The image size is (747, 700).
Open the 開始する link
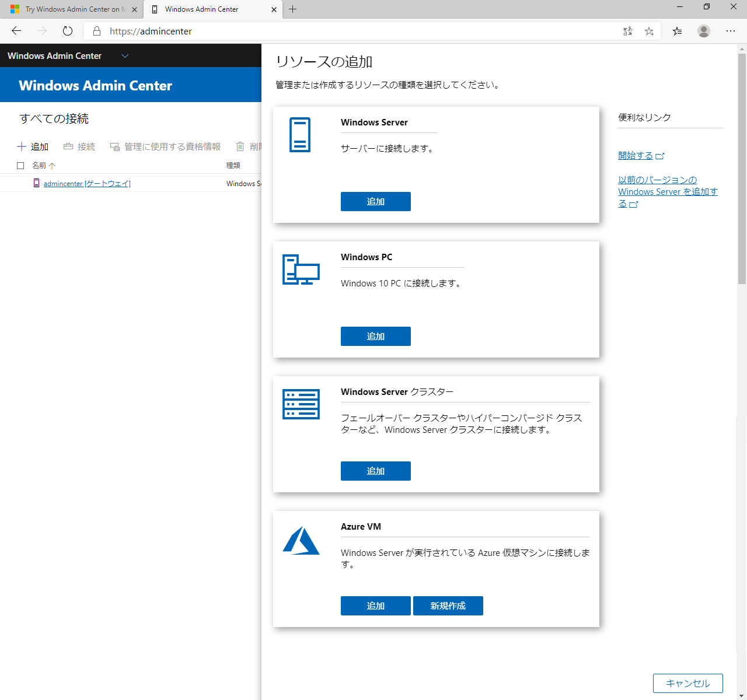(x=641, y=155)
